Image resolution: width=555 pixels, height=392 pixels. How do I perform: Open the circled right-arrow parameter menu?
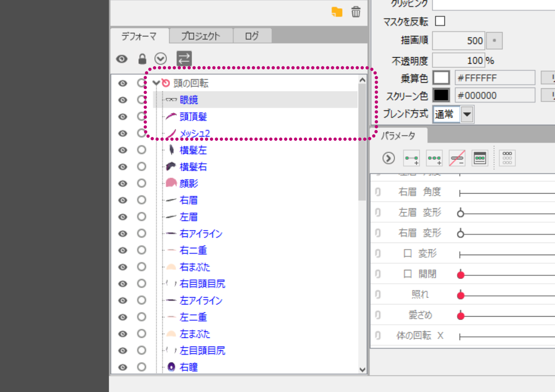(x=388, y=158)
